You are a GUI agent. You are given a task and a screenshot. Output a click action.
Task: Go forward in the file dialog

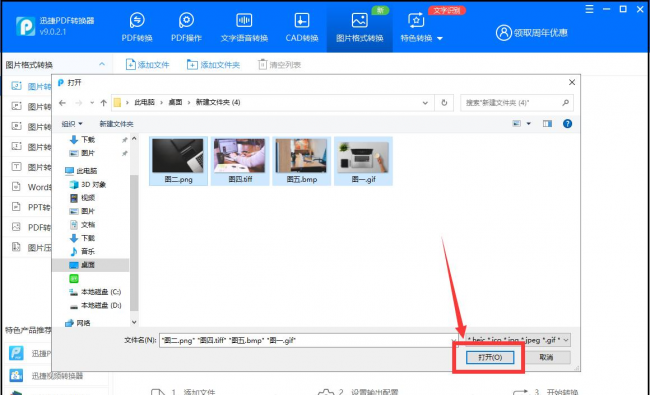(x=78, y=103)
